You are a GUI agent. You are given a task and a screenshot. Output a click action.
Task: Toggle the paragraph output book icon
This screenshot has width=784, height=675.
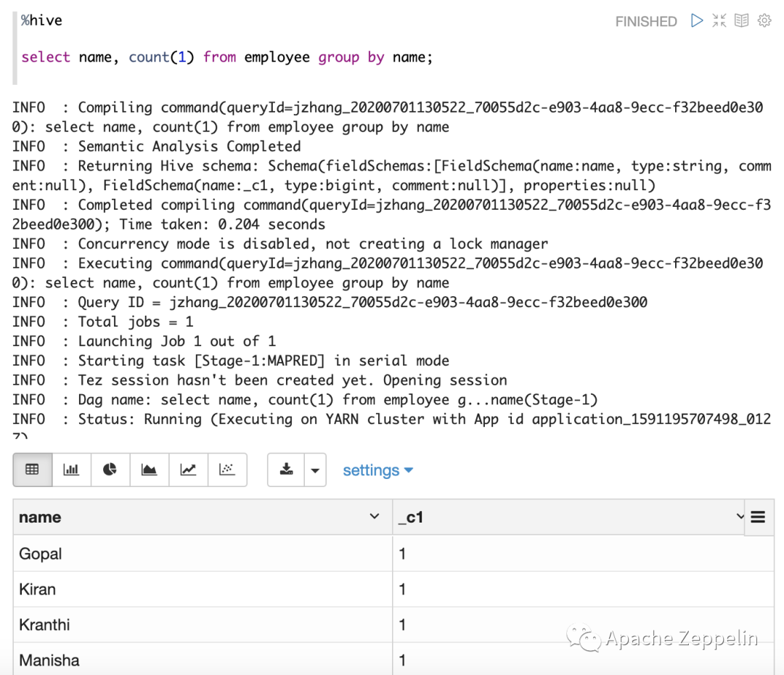[x=741, y=21]
